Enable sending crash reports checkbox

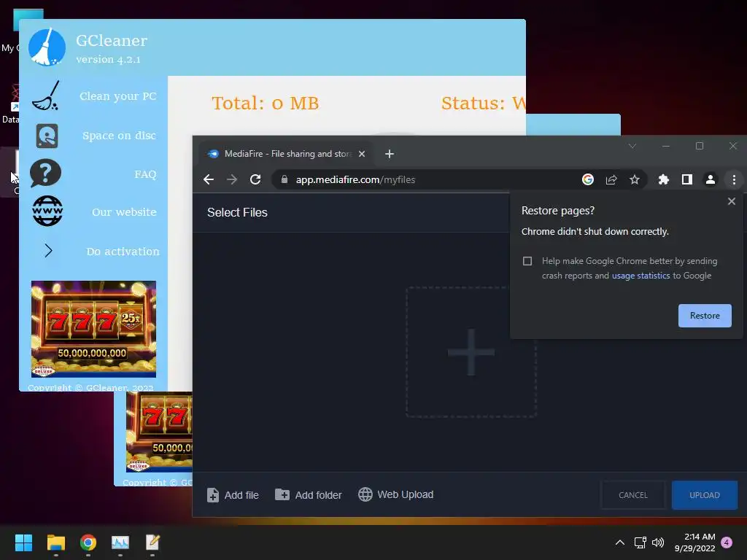(527, 261)
